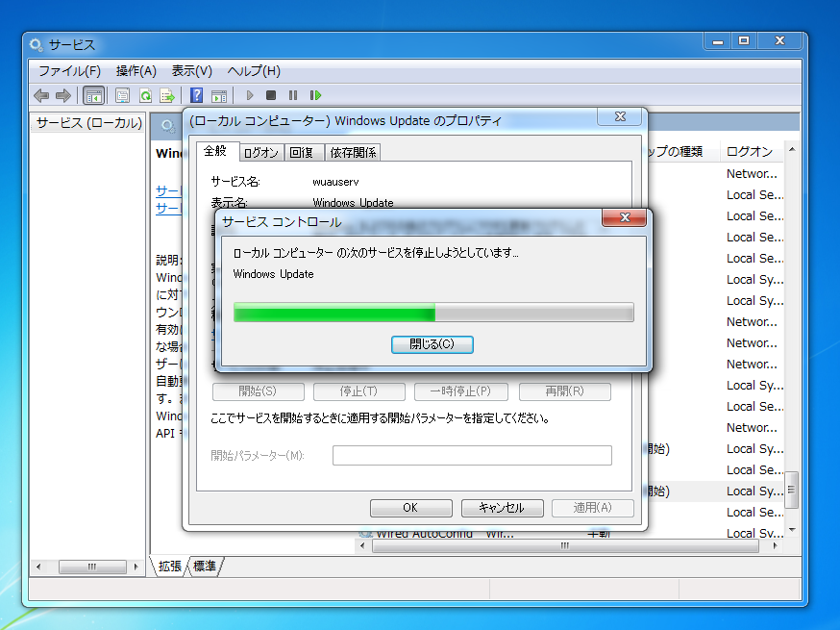
Task: Click the Export List toolbar icon
Action: [167, 96]
